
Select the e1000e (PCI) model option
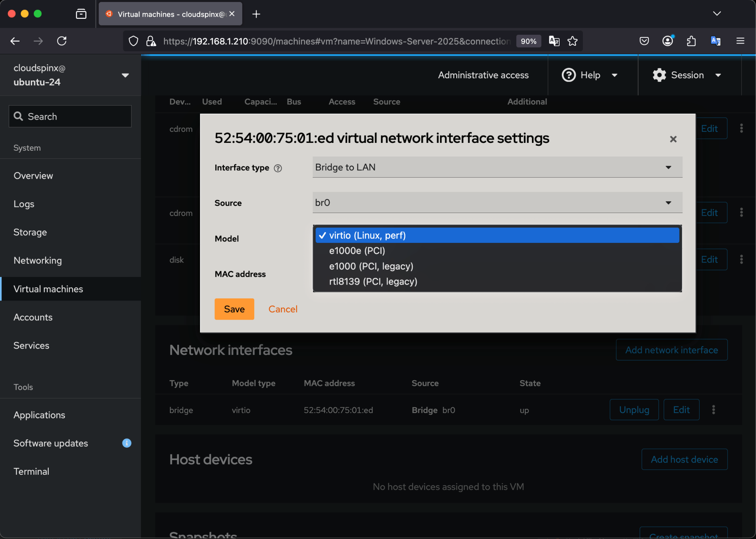click(x=357, y=251)
